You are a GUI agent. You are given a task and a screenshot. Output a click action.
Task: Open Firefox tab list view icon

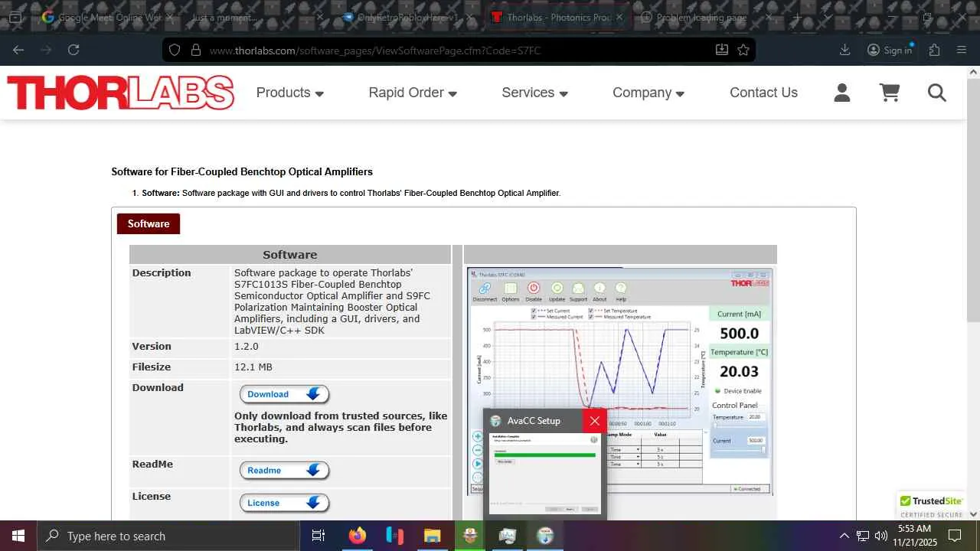15,17
